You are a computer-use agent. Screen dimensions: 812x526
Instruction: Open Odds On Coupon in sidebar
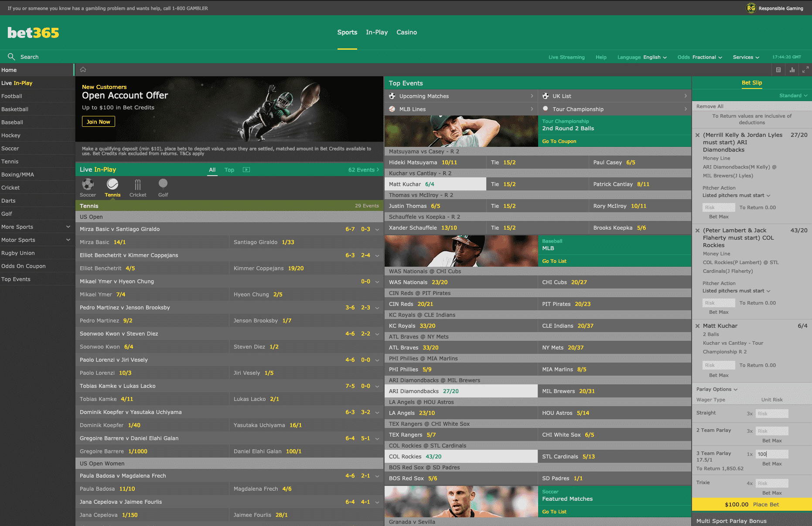pos(37,266)
